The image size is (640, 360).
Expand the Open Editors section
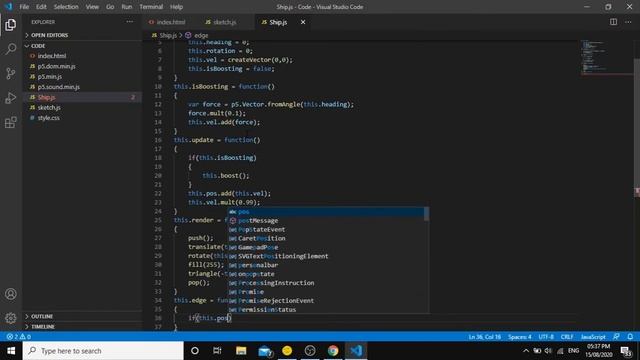(82, 35)
